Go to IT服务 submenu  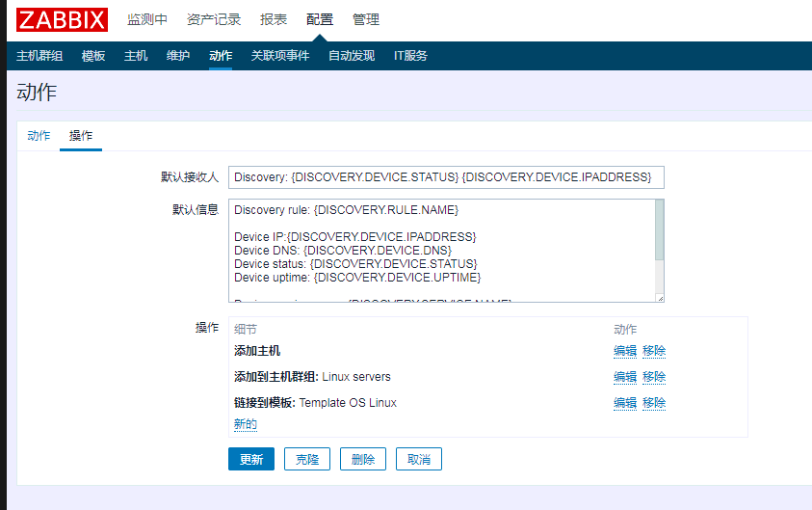pyautogui.click(x=410, y=56)
